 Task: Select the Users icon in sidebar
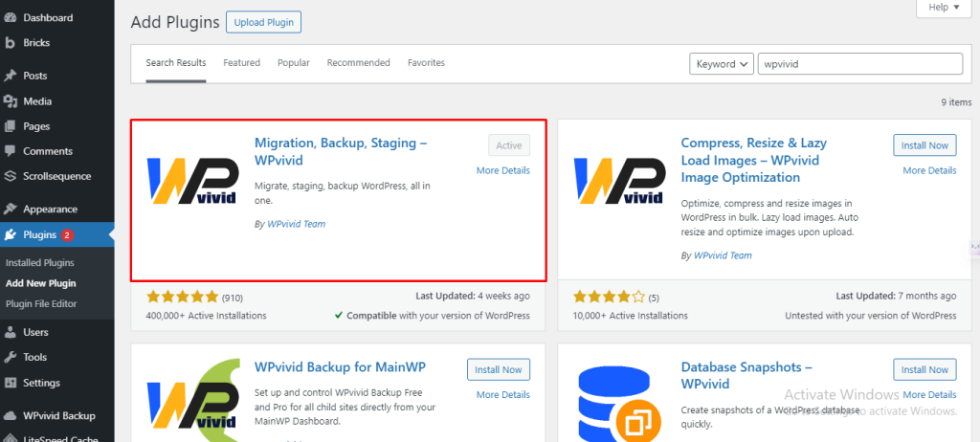(10, 333)
